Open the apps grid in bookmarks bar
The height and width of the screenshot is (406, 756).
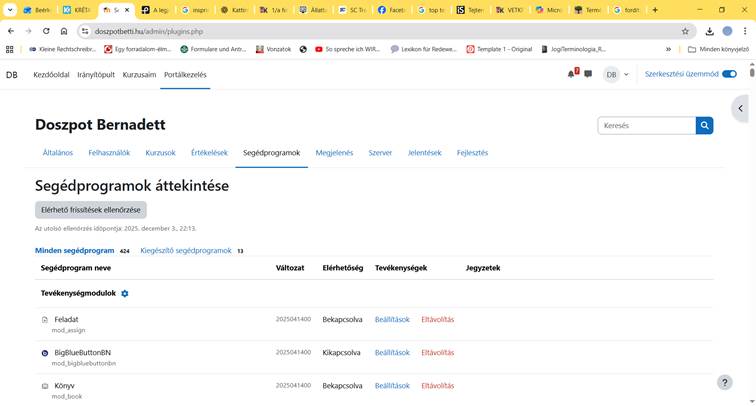pos(10,49)
